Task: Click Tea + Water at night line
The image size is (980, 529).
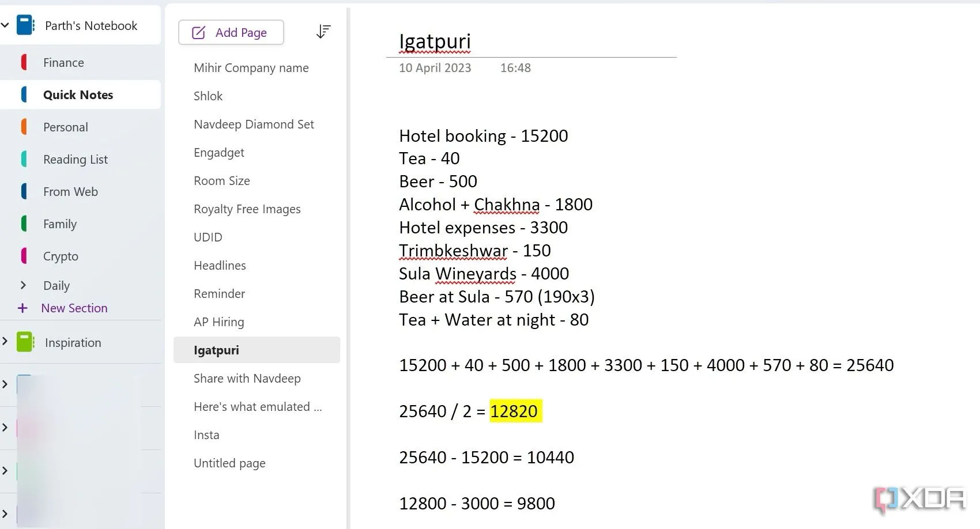Action: [493, 320]
